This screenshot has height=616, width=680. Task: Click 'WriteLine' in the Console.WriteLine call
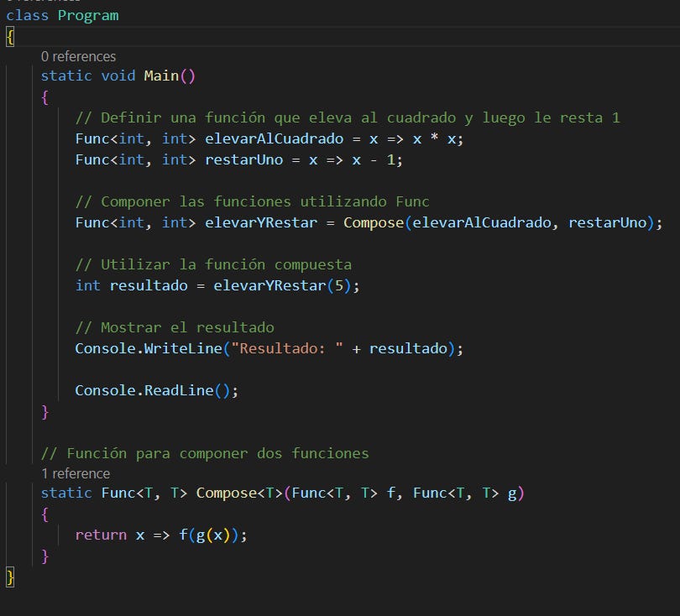183,348
